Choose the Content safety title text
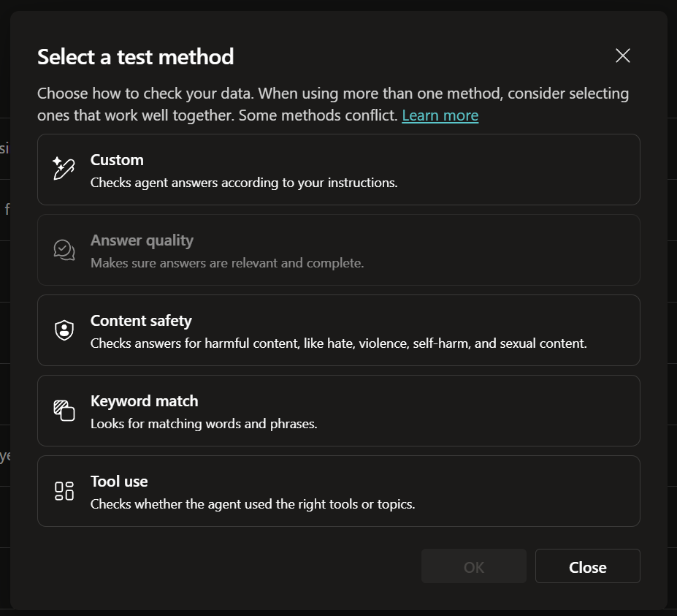This screenshot has width=677, height=616. pos(141,321)
